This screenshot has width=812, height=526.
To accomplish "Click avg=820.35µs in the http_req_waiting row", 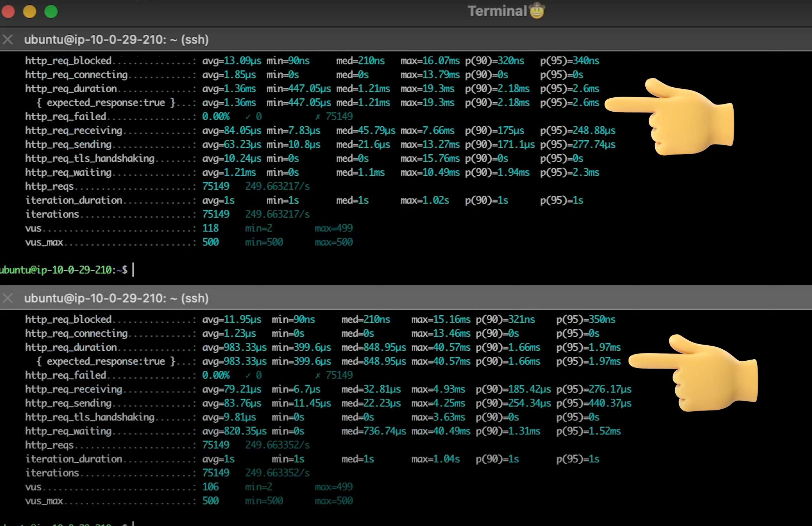I will coord(234,431).
